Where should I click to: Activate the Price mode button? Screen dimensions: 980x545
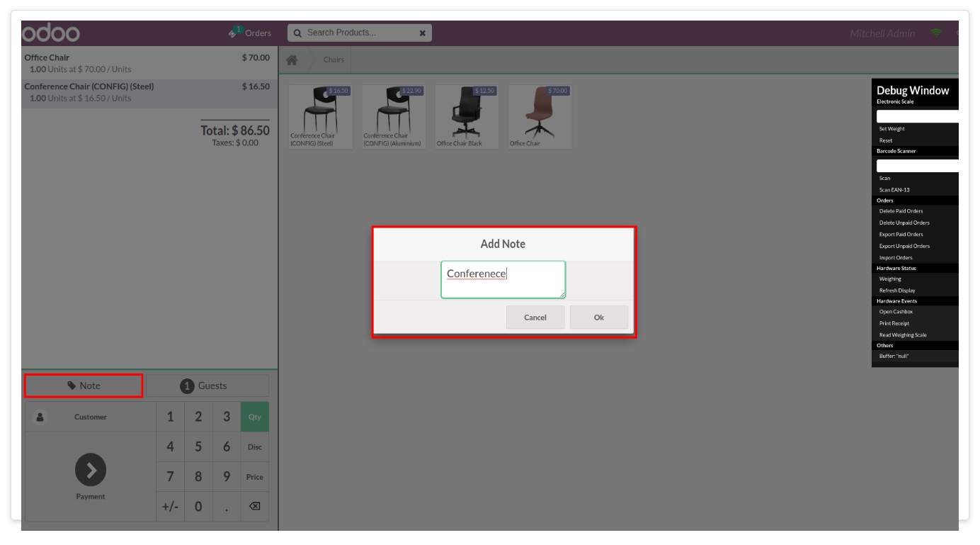[x=255, y=477]
